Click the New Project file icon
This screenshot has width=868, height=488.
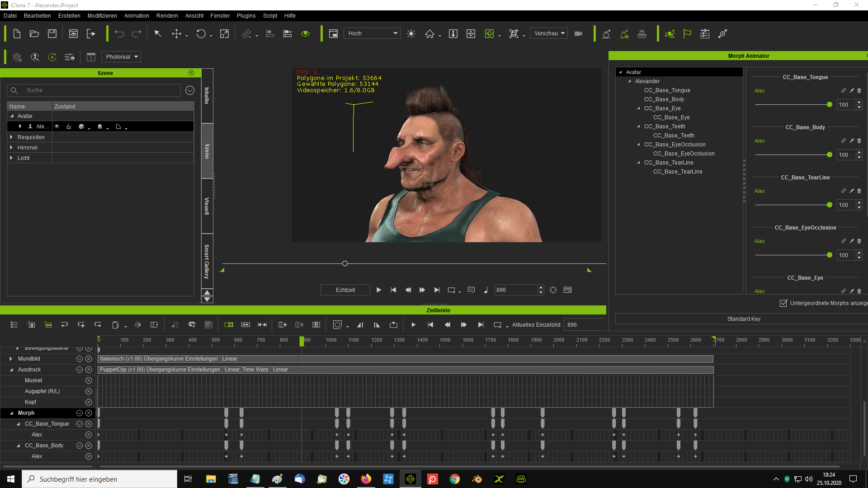(17, 33)
